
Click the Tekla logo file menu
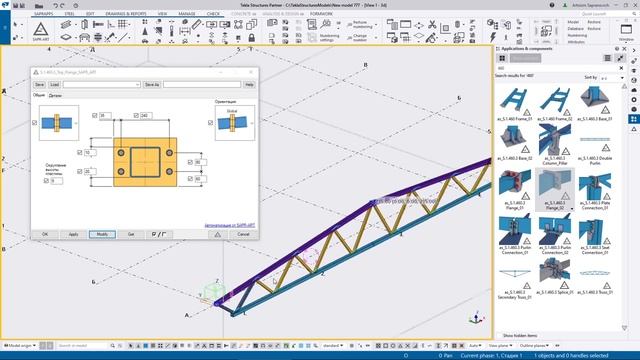5,5
